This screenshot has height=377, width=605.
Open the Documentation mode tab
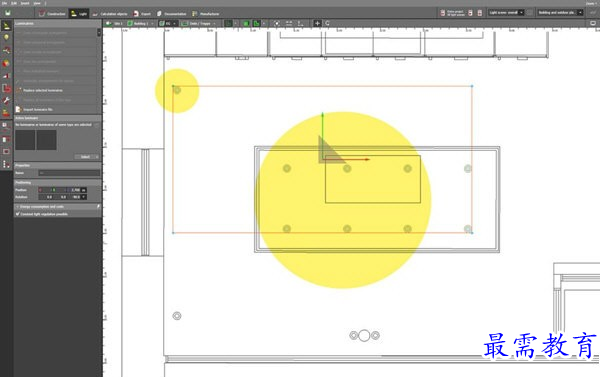172,14
